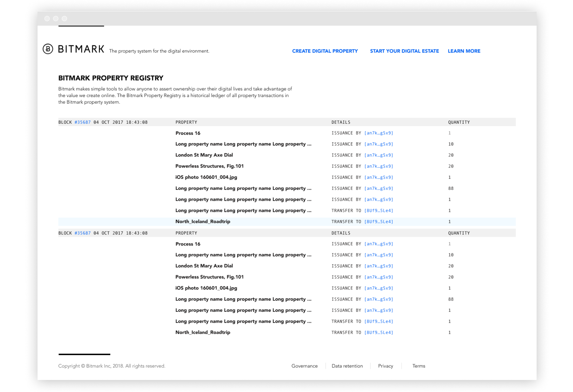Open transfer address in upper long property row
This screenshot has height=392, width=573.
(x=379, y=211)
